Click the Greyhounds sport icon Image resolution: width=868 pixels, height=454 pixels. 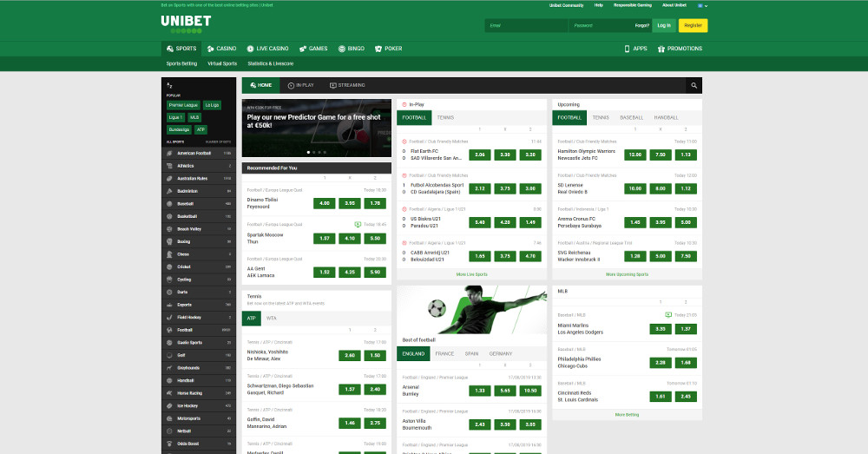click(170, 368)
